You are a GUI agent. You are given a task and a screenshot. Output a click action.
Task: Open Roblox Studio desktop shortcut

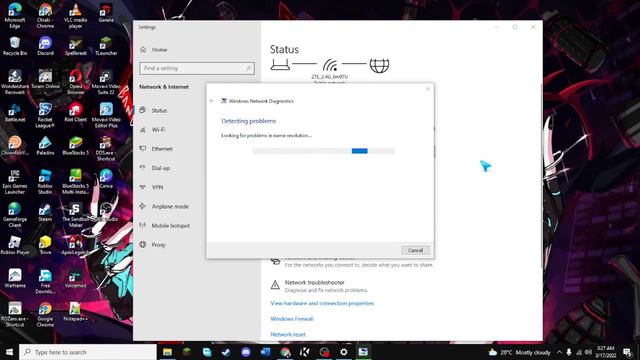point(45,182)
